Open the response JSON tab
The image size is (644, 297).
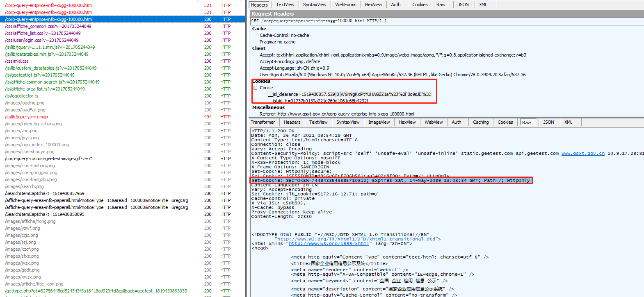point(548,122)
